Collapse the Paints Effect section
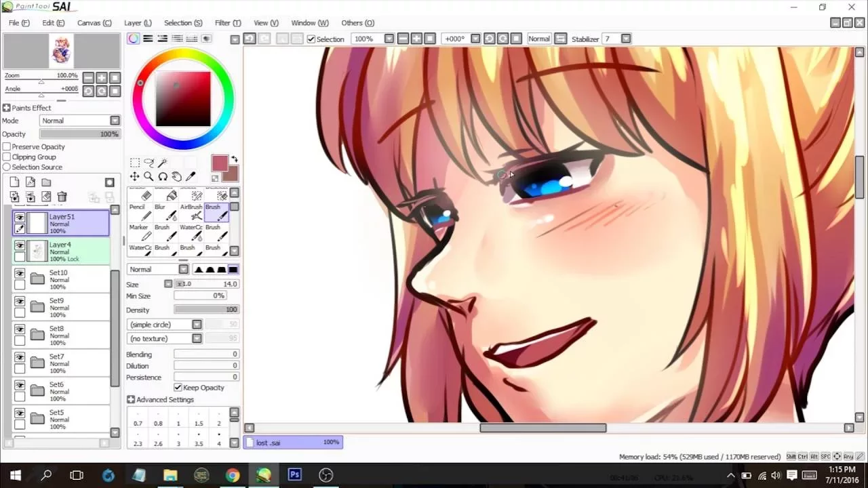This screenshot has width=868, height=488. tap(6, 108)
